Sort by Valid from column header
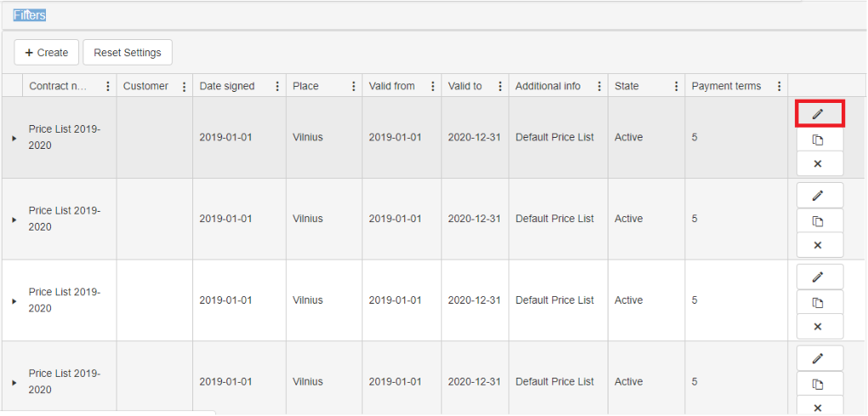The width and height of the screenshot is (868, 416). click(392, 86)
